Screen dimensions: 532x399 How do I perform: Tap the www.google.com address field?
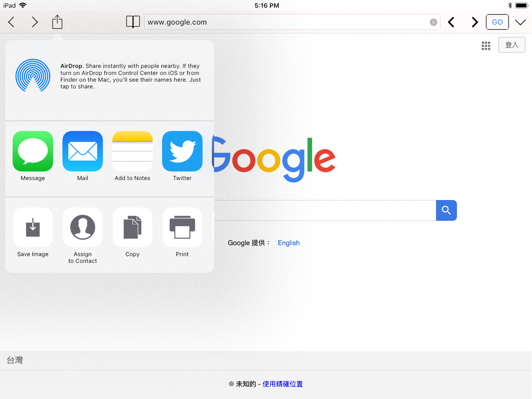pyautogui.click(x=292, y=22)
